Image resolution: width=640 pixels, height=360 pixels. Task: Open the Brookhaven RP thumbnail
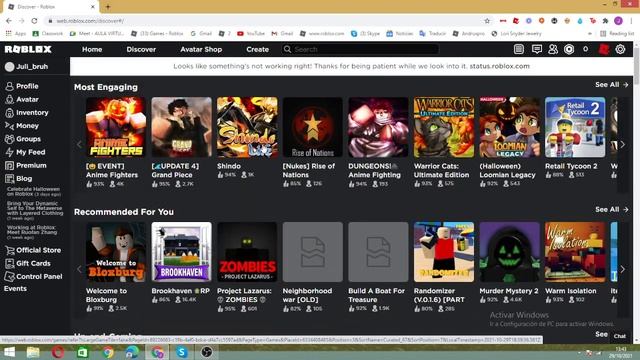tap(182, 252)
